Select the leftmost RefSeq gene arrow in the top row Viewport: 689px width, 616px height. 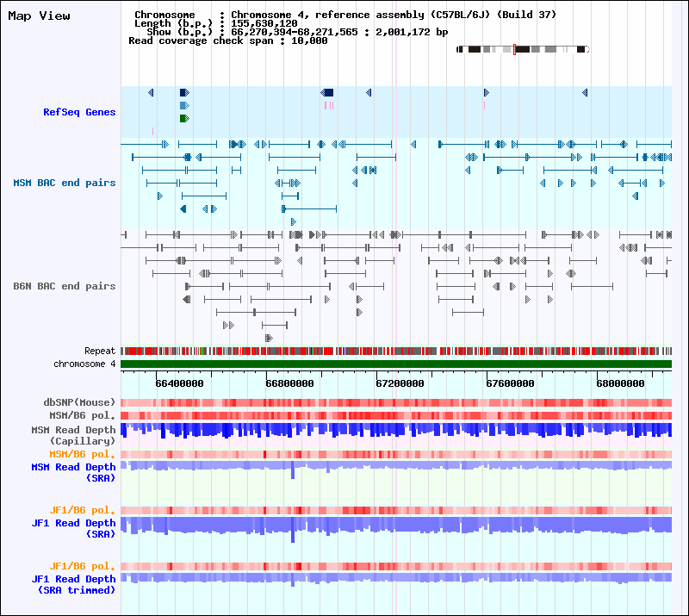(151, 92)
